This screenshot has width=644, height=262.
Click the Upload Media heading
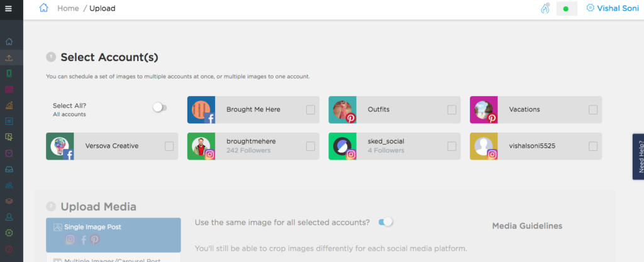[99, 207]
